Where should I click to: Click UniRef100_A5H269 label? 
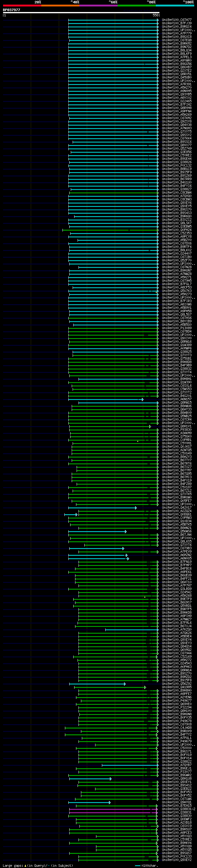[176, 115]
